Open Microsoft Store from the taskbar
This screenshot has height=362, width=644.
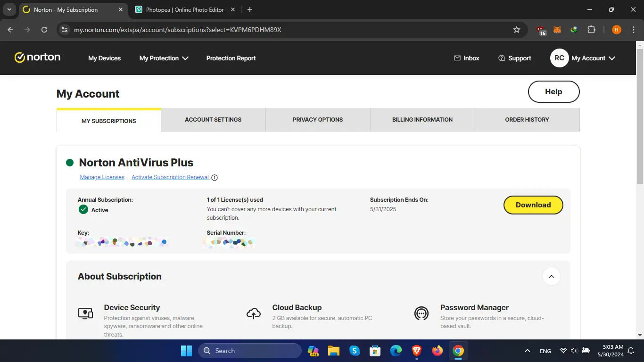pos(375,351)
